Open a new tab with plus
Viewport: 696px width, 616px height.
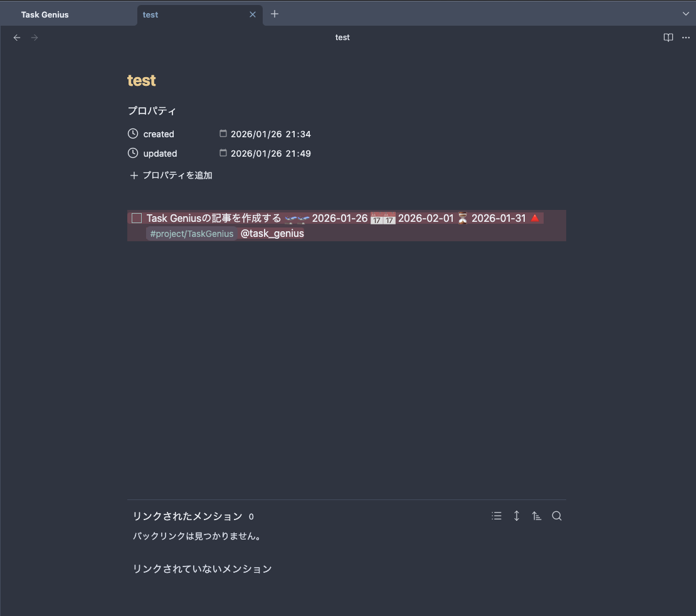275,14
